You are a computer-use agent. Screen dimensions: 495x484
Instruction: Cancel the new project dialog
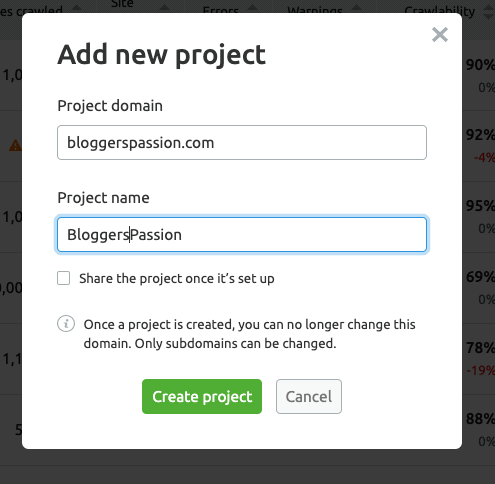click(309, 396)
